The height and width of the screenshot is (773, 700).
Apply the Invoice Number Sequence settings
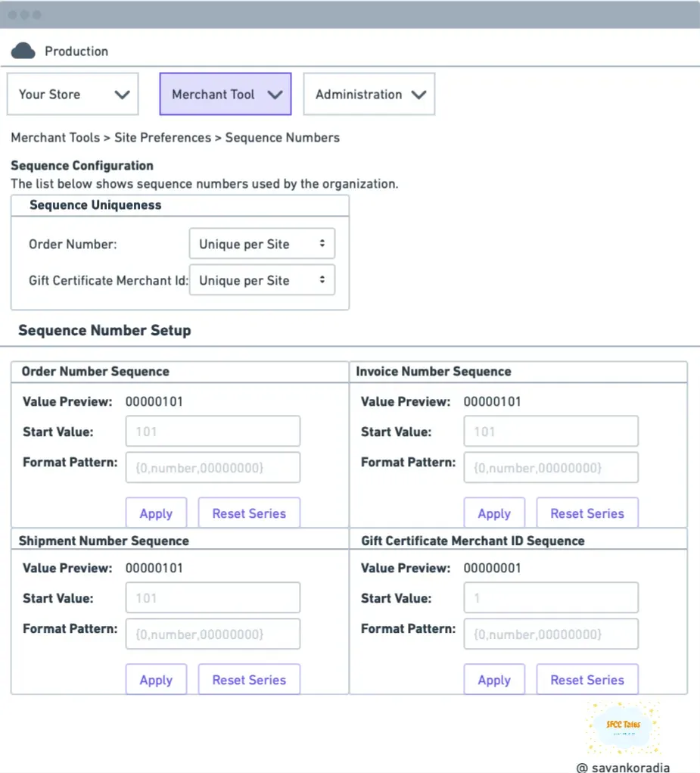[494, 513]
